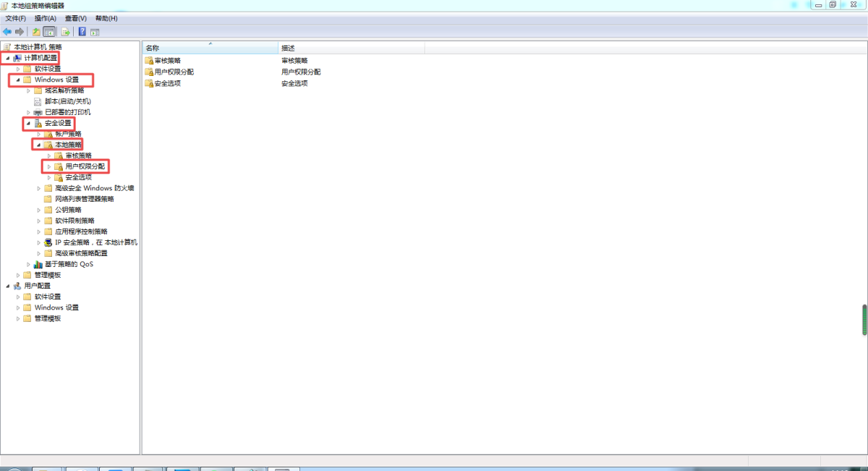
Task: Expand the 软件限制策略 node arrow
Action: [39, 221]
